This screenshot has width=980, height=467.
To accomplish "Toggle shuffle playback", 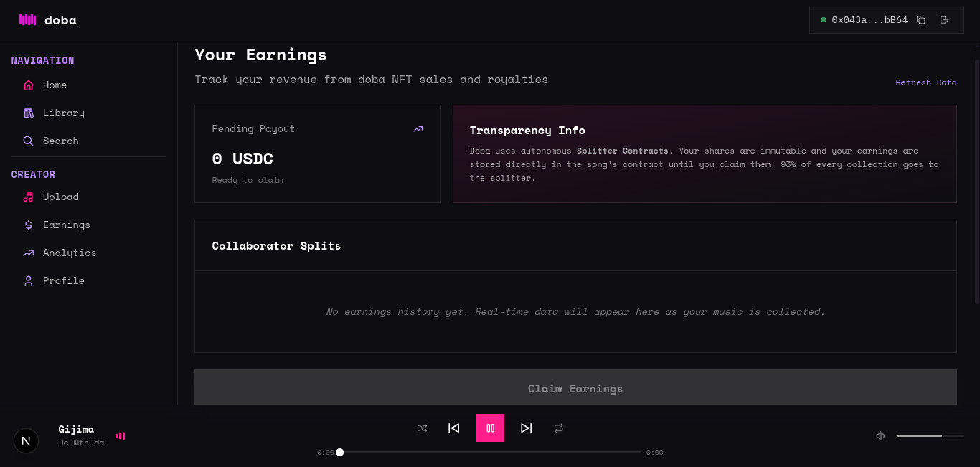I will coord(423,428).
